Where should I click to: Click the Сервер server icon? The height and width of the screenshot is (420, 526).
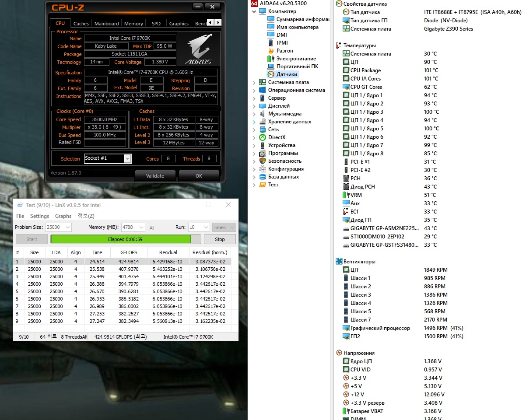pyautogui.click(x=263, y=98)
